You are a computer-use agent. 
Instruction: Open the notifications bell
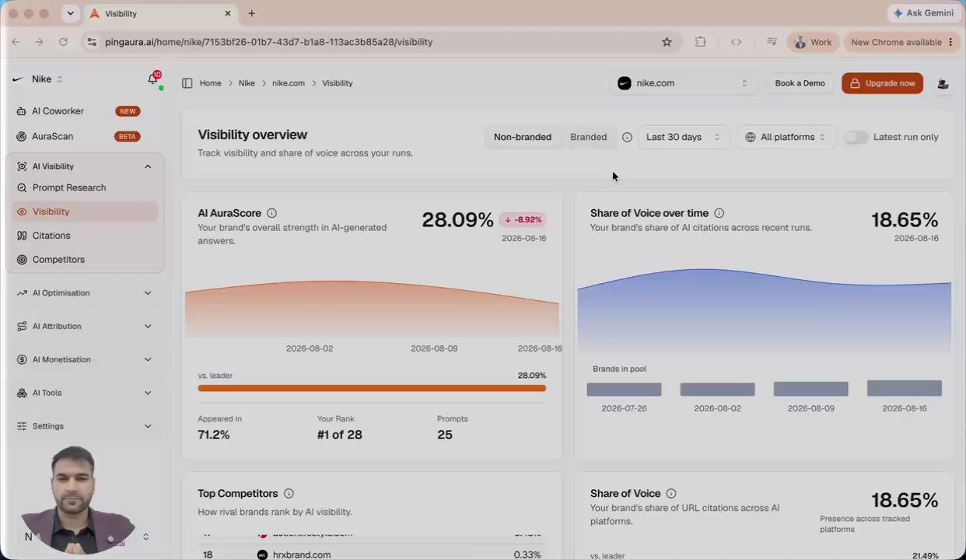point(153,79)
